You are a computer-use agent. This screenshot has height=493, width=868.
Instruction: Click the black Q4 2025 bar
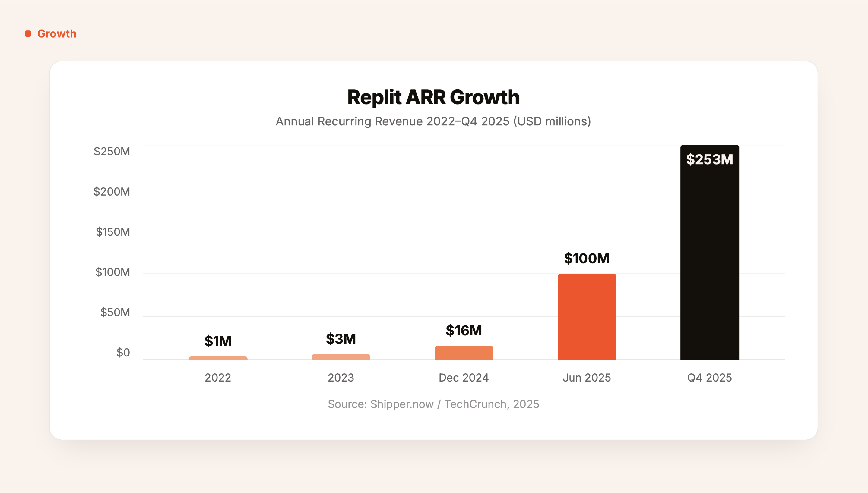click(x=710, y=252)
